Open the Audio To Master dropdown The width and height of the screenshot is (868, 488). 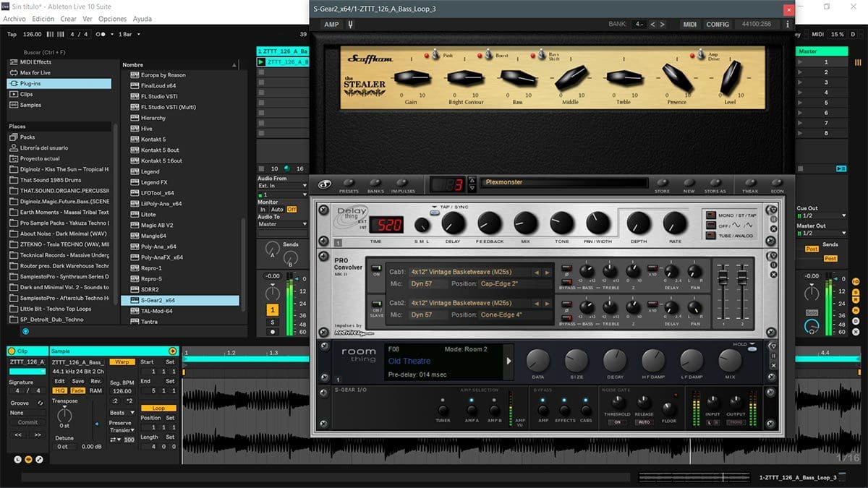click(x=282, y=224)
